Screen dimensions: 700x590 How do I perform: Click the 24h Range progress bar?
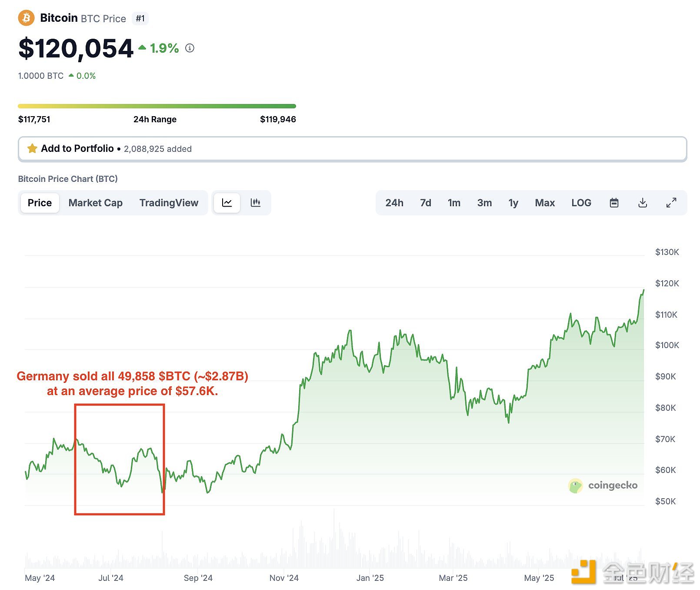coord(157,106)
